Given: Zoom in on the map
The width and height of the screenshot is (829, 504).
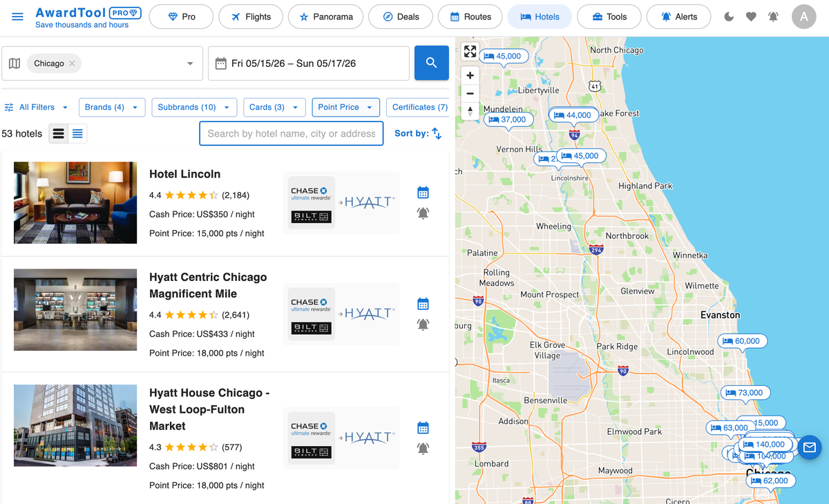Looking at the screenshot, I should 470,75.
